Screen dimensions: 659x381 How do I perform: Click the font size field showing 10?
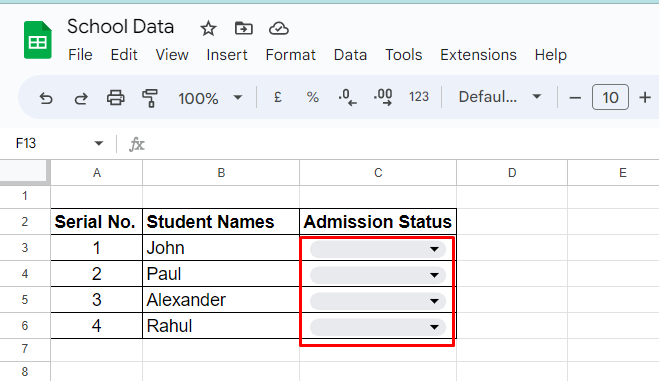[610, 97]
